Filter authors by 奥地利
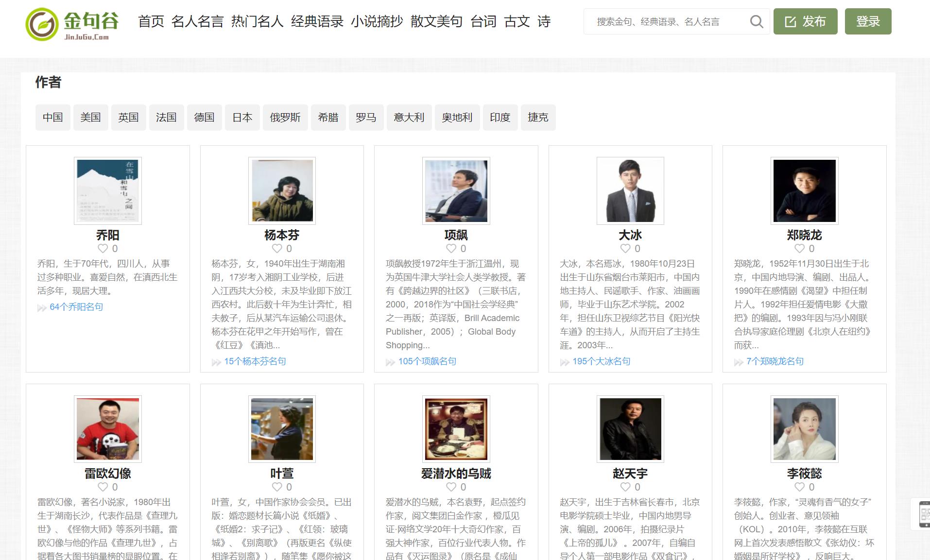The height and width of the screenshot is (560, 930). click(x=457, y=118)
